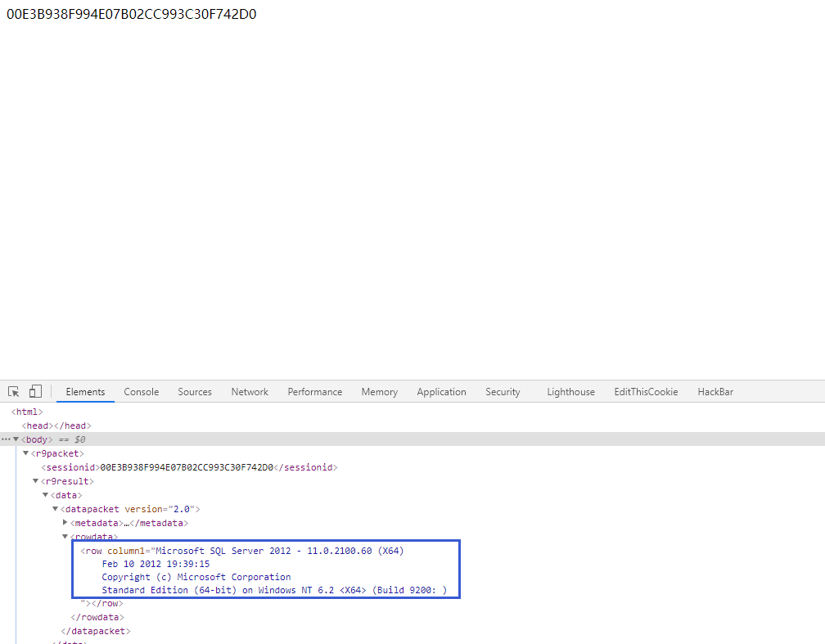Open the Lighthouse tab
This screenshot has width=825, height=644.
click(570, 392)
